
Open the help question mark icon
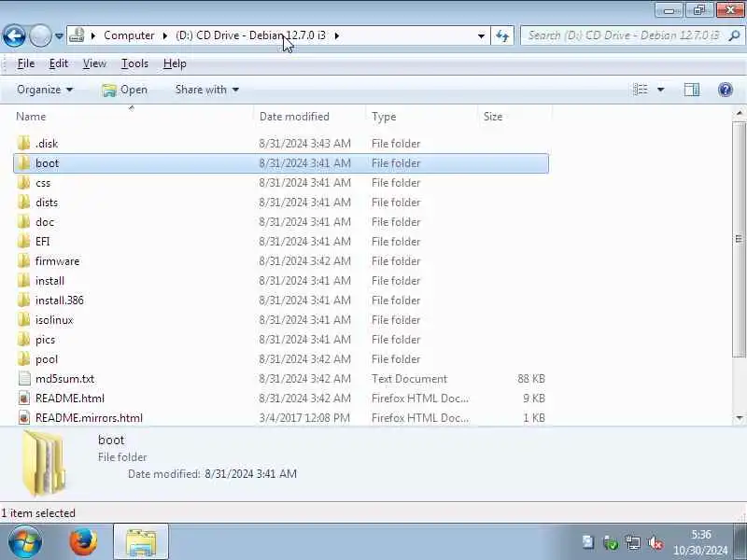click(x=726, y=90)
